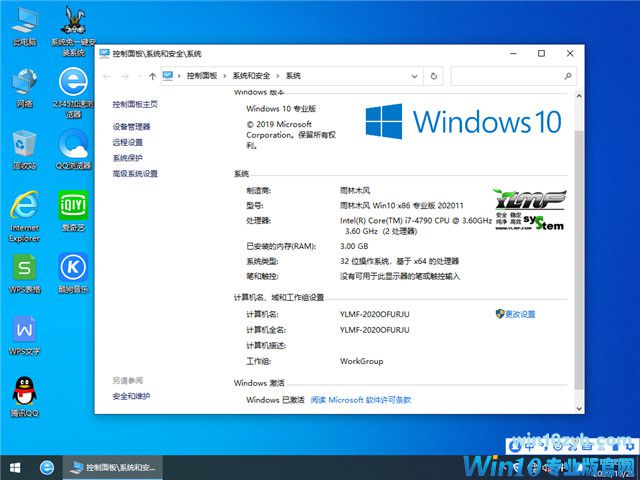640x480 pixels.
Task: Click the Back arrow in the system window
Action: coord(107,76)
